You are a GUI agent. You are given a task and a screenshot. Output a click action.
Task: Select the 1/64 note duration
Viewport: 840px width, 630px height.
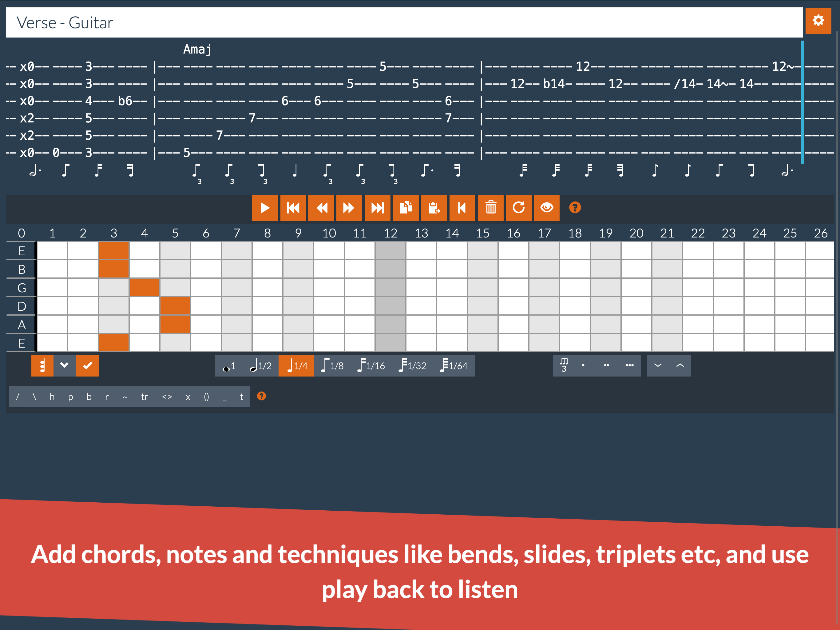click(x=454, y=366)
